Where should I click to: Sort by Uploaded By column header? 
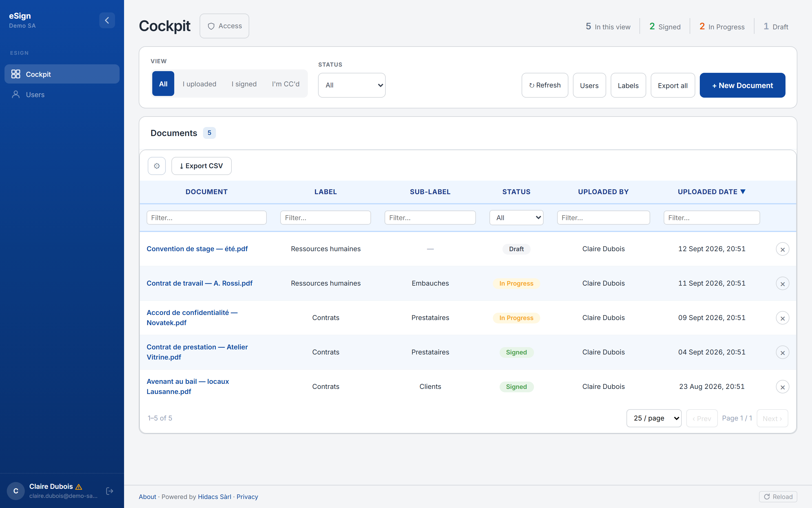tap(603, 192)
